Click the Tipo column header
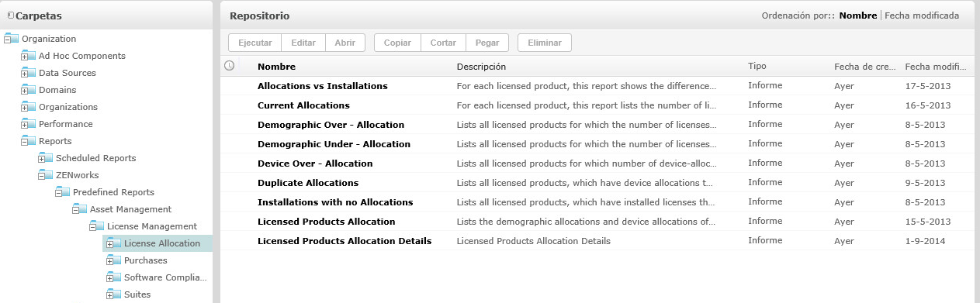The width and height of the screenshot is (980, 303). (757, 67)
